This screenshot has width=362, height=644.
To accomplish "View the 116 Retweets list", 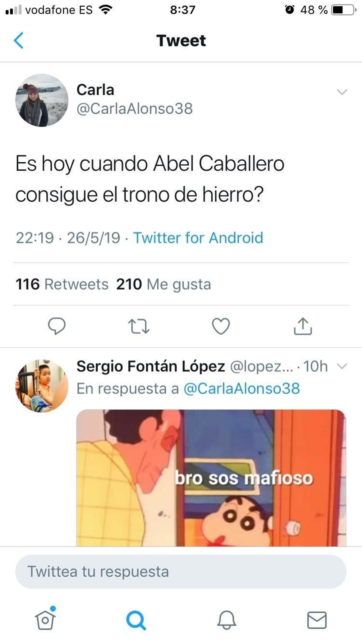I will [62, 284].
